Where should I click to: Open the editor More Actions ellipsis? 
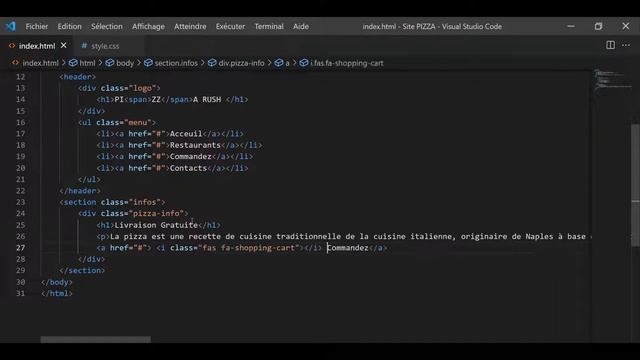coord(626,45)
